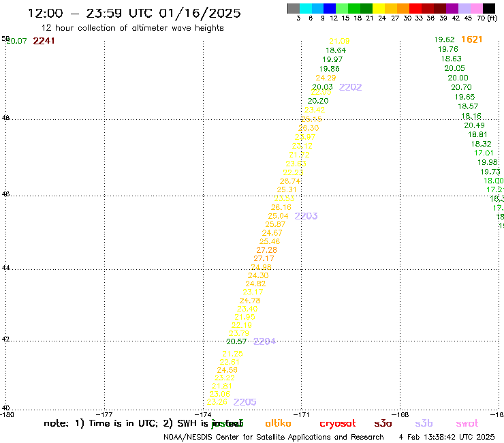Click the yellow swatch in the color scale

[379, 8]
